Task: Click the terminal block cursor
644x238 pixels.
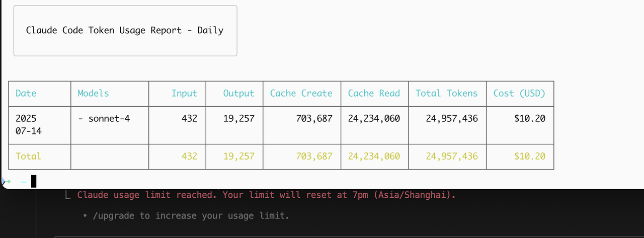Action: coord(34,181)
